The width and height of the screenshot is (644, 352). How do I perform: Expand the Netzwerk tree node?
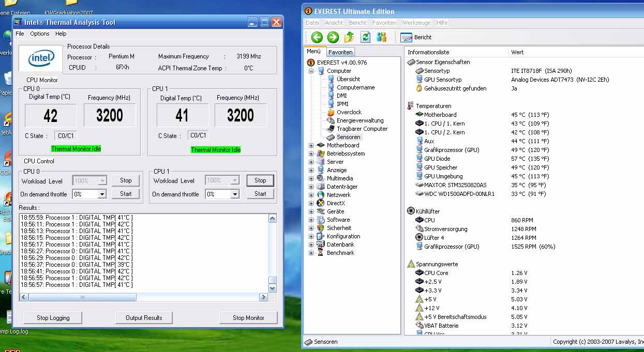point(311,195)
